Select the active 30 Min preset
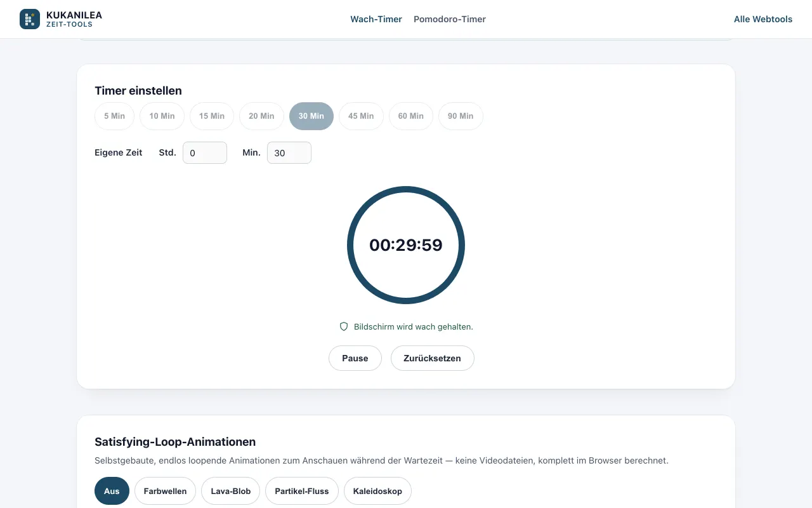Viewport: 812px width, 508px height. (x=311, y=116)
